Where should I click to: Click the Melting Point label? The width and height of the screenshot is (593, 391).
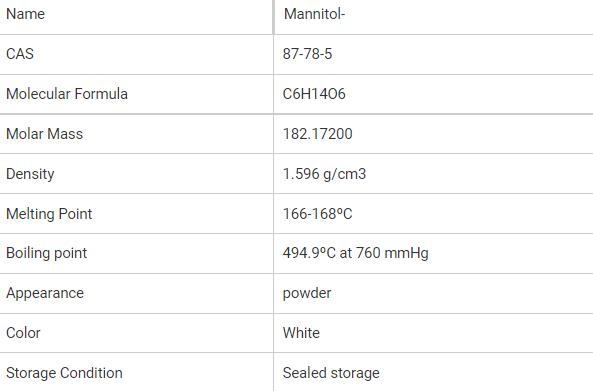click(x=49, y=214)
